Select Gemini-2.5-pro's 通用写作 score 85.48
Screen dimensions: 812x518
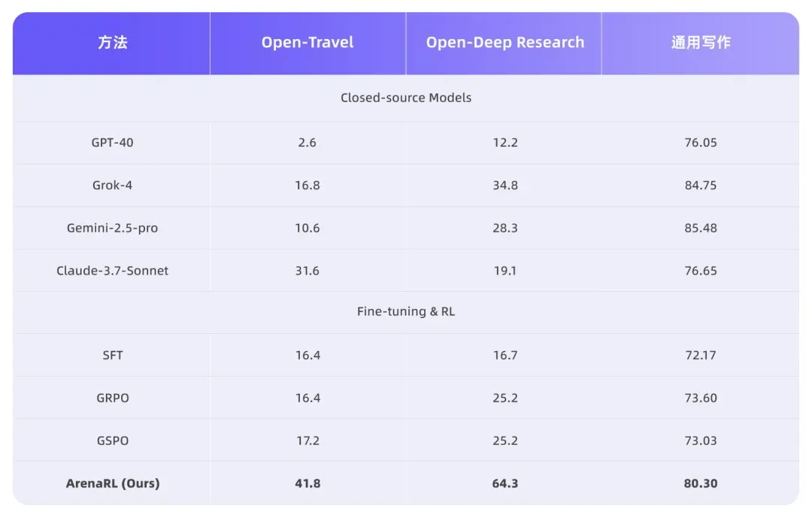700,228
